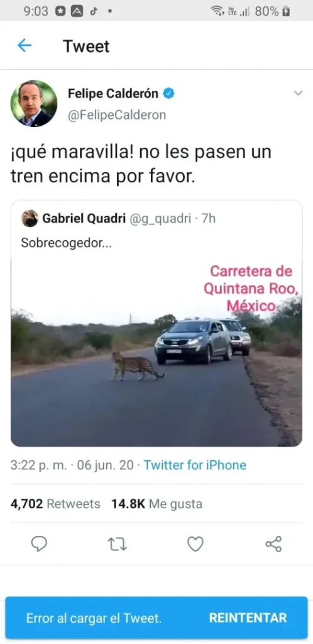The height and width of the screenshot is (644, 313).
Task: Tap the share icon
Action: 273,544
